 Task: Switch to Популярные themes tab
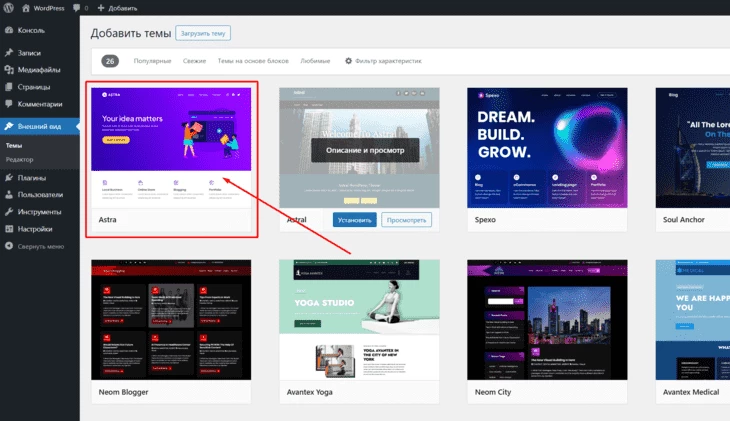(152, 61)
